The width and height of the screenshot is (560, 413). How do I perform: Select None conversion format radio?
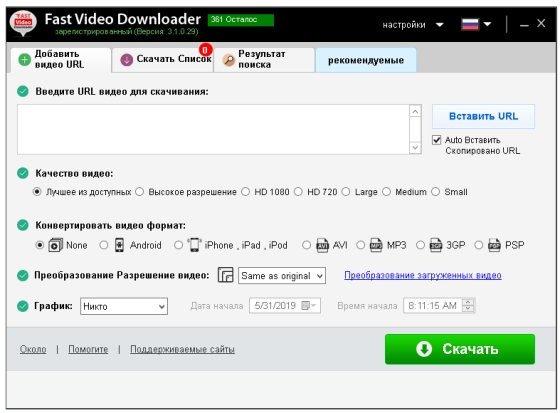[x=40, y=245]
